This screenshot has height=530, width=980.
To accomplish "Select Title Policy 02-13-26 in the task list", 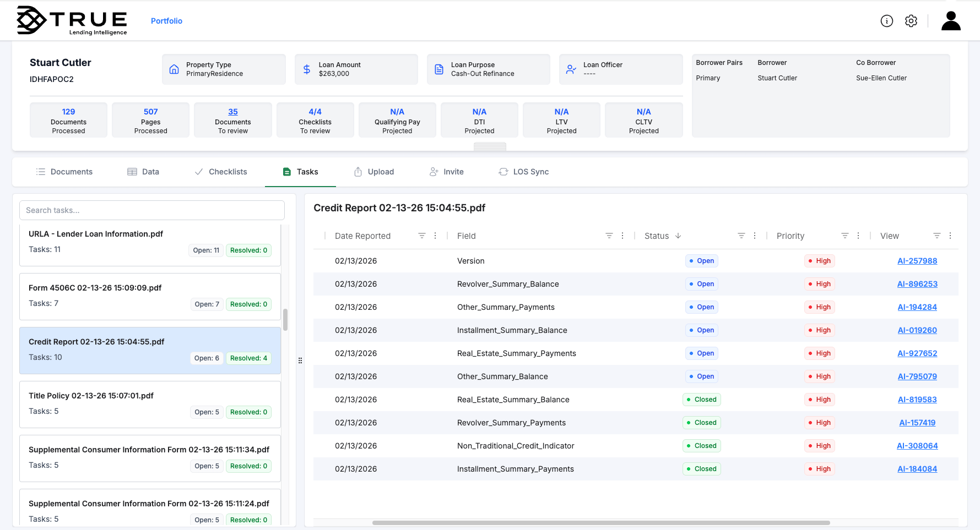I will [x=91, y=395].
